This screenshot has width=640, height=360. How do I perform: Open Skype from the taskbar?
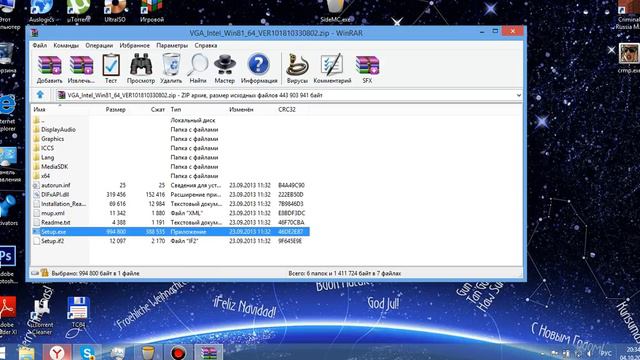click(x=87, y=352)
